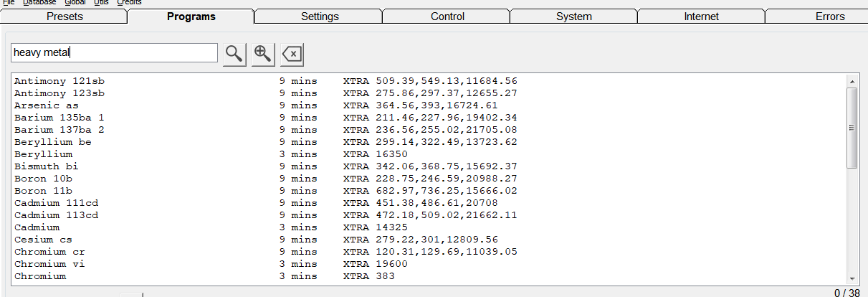
Task: Click the magnifier search icon
Action: 234,54
